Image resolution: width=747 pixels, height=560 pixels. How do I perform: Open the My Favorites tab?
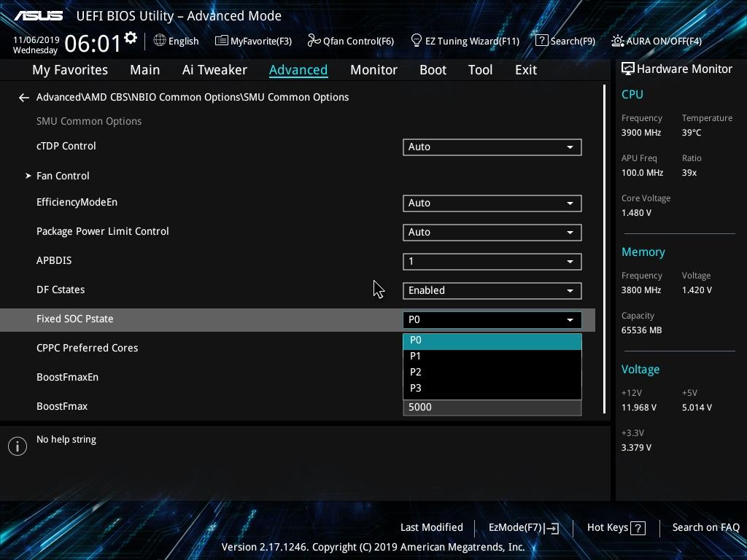click(x=70, y=70)
